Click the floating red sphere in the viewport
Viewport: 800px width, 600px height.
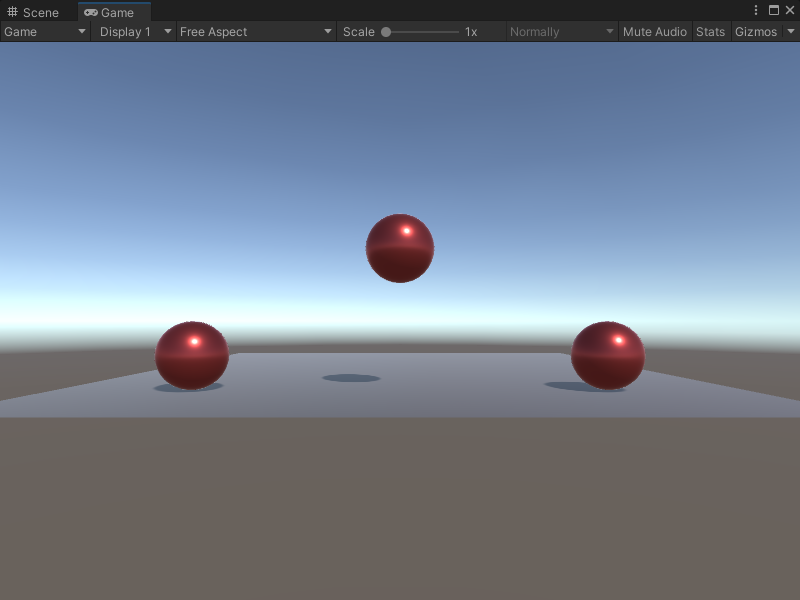point(399,248)
